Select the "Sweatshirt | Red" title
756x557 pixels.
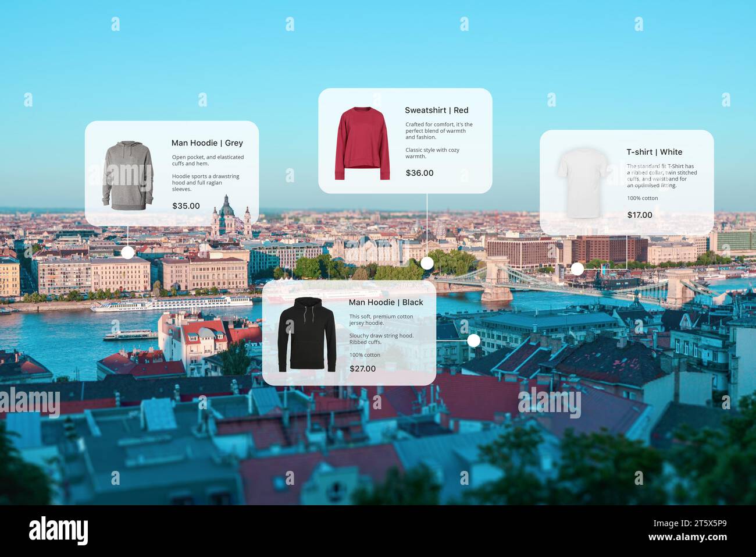click(x=437, y=110)
